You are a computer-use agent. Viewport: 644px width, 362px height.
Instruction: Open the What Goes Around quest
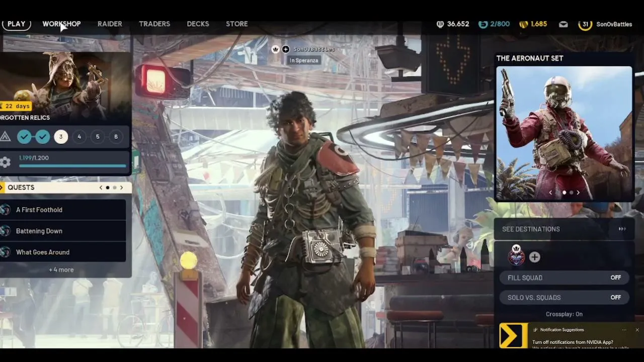point(63,252)
